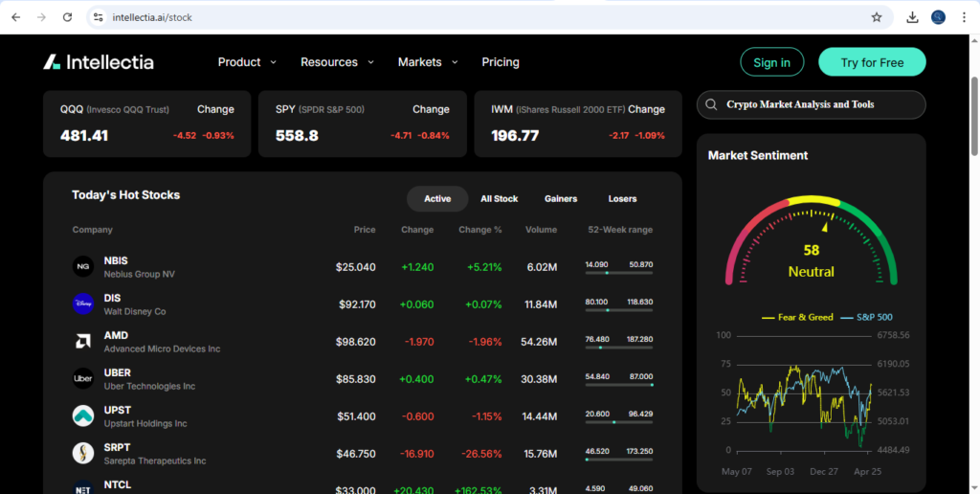Click the browser back arrow
Viewport: 980px width, 494px height.
(x=16, y=17)
